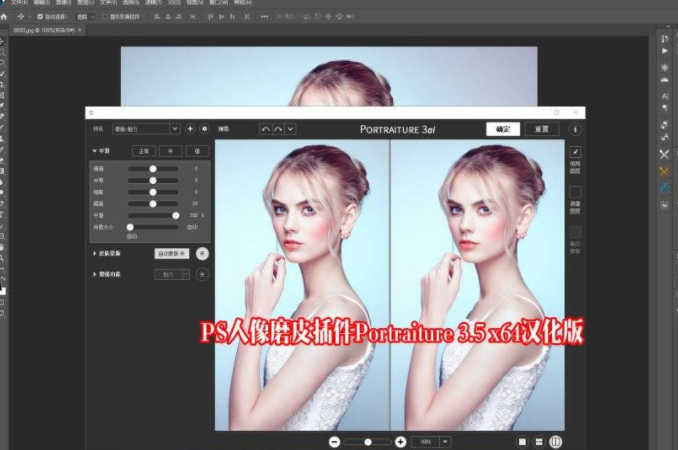Open white crossed-tools panel icon
The image size is (678, 450).
pyautogui.click(x=665, y=154)
